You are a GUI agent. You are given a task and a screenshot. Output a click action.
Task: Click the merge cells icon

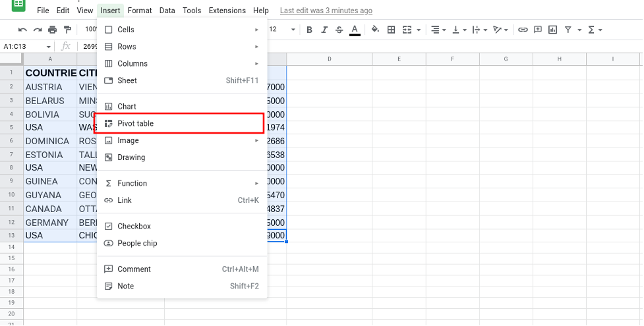click(x=407, y=30)
